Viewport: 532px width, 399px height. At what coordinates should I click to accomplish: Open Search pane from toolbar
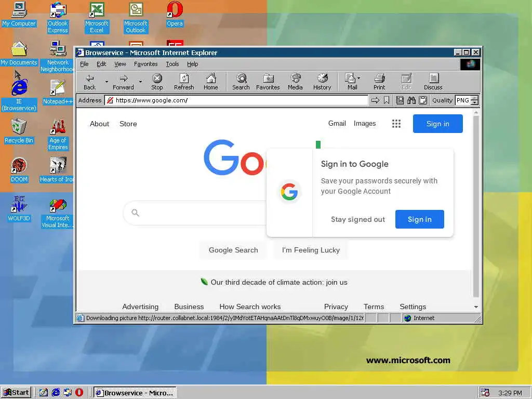(241, 82)
